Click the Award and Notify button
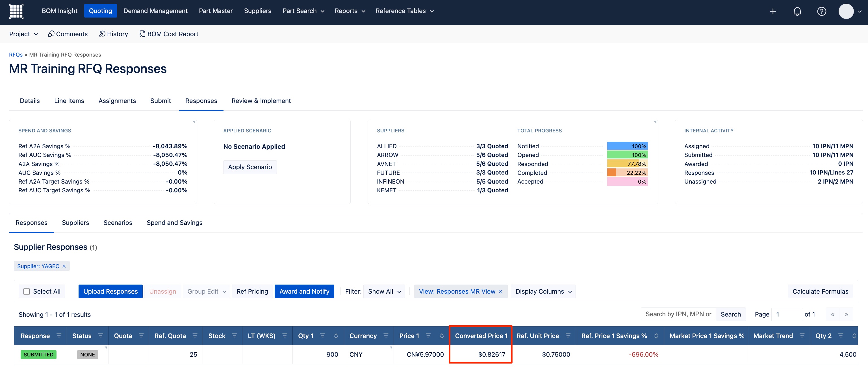868x370 pixels. coord(304,291)
